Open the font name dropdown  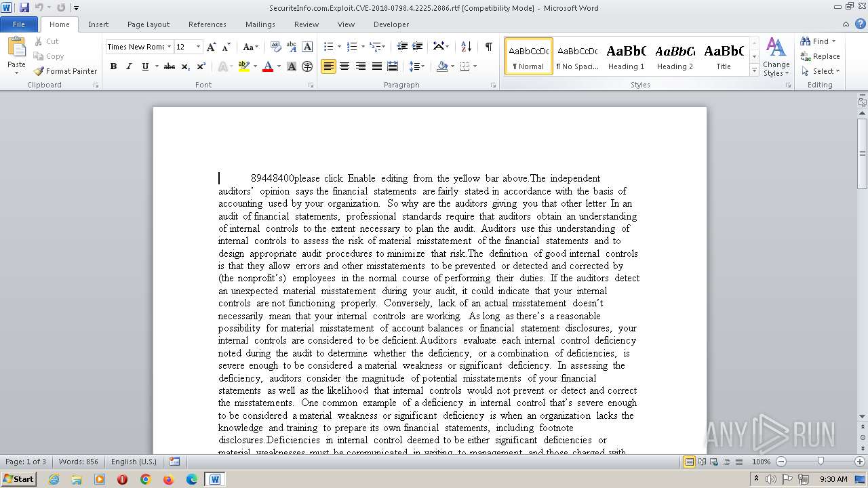(x=169, y=47)
